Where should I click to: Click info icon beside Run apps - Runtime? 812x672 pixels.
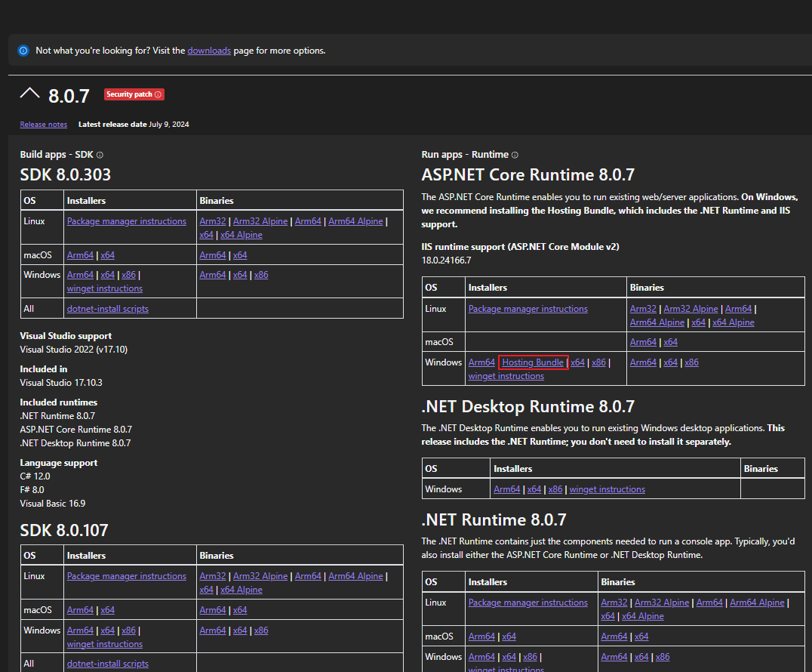tap(515, 155)
